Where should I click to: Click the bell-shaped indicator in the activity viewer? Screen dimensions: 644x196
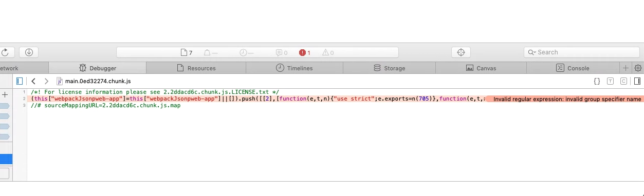(211, 52)
